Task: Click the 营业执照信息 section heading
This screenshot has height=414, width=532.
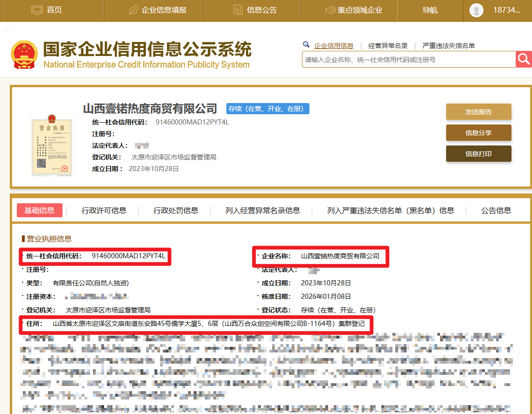Action: (49, 239)
